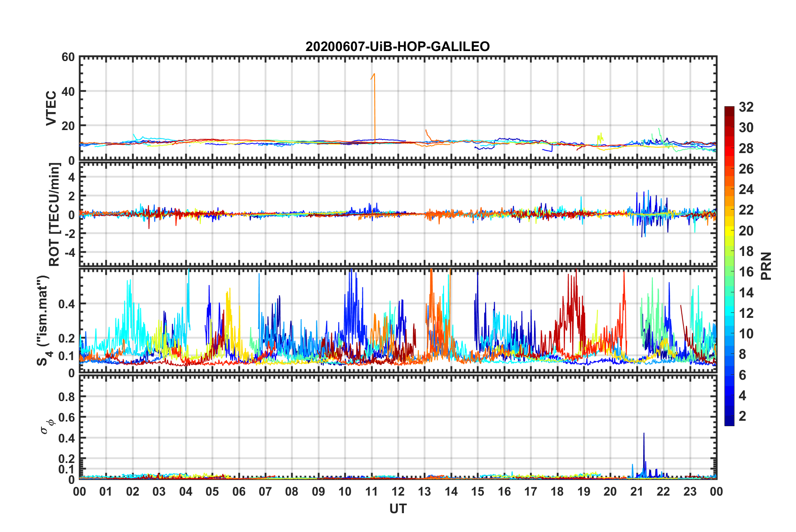Click the 60 tick on VTEC axis
796x532 pixels.
pyautogui.click(x=68, y=57)
